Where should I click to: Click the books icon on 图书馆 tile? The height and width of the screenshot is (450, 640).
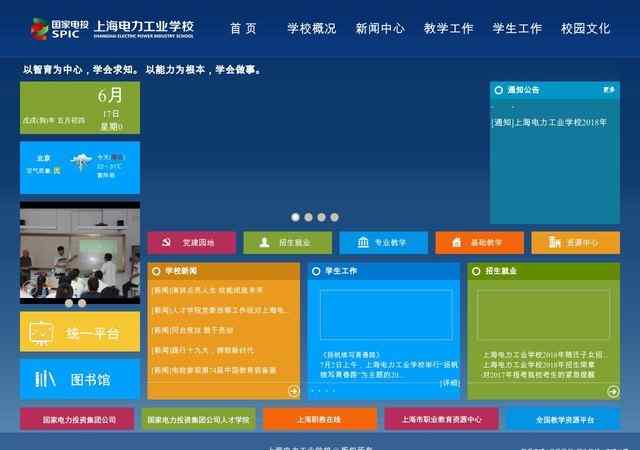45,379
